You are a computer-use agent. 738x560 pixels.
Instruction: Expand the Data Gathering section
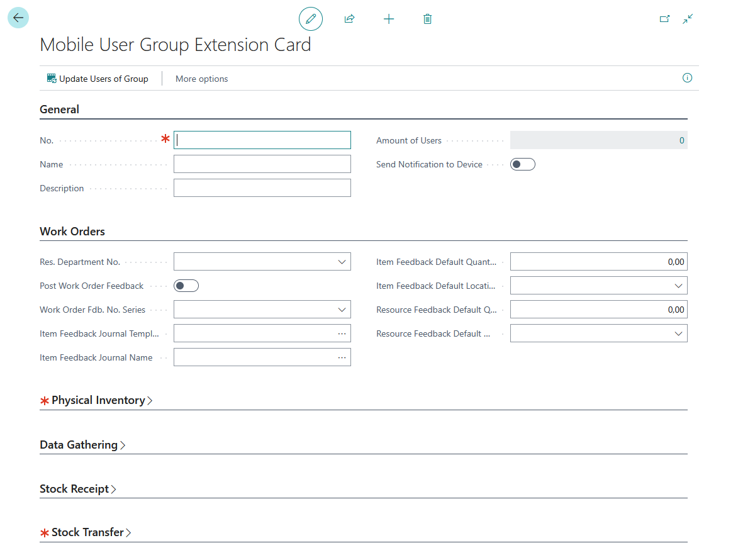83,445
